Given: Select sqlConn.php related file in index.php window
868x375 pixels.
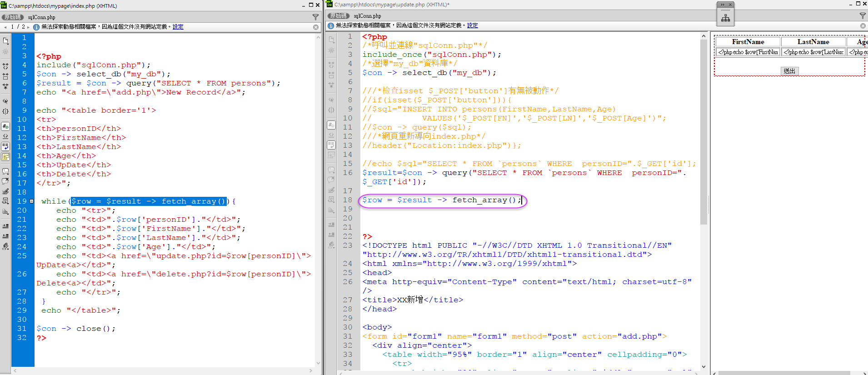Looking at the screenshot, I should coord(41,17).
